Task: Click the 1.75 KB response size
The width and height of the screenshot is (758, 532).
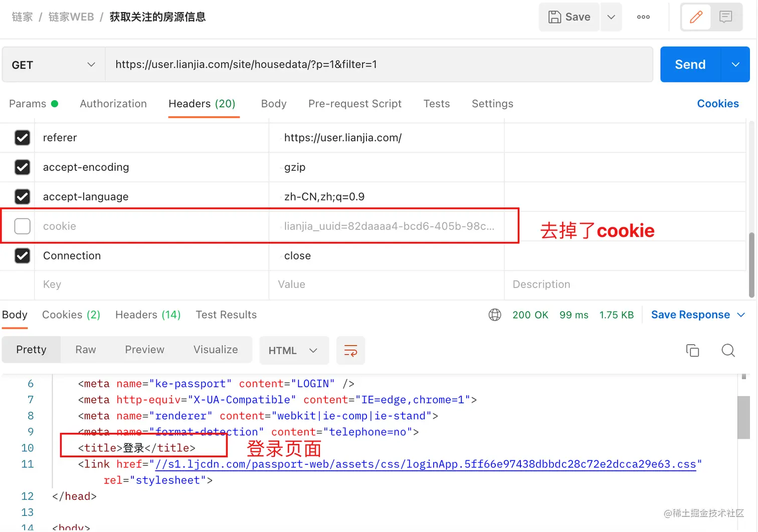Action: click(617, 315)
